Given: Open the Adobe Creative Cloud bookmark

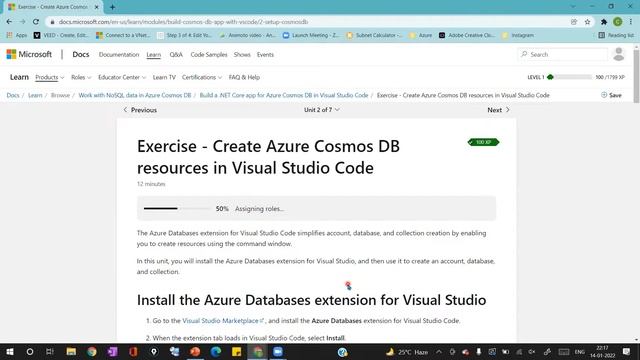Looking at the screenshot, I should [467, 36].
